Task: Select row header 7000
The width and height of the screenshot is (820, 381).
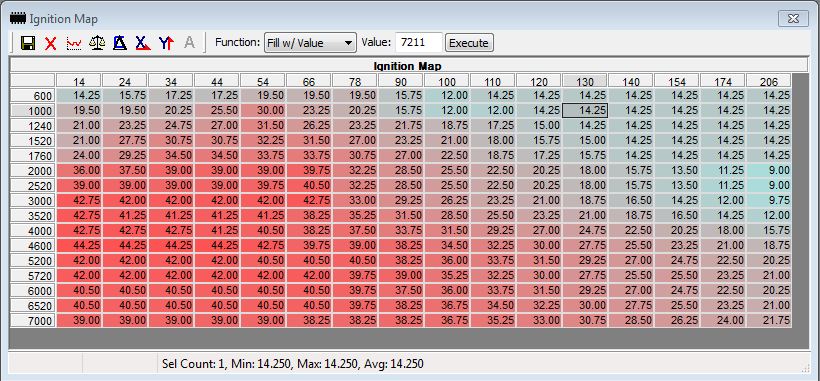Action: 33,321
